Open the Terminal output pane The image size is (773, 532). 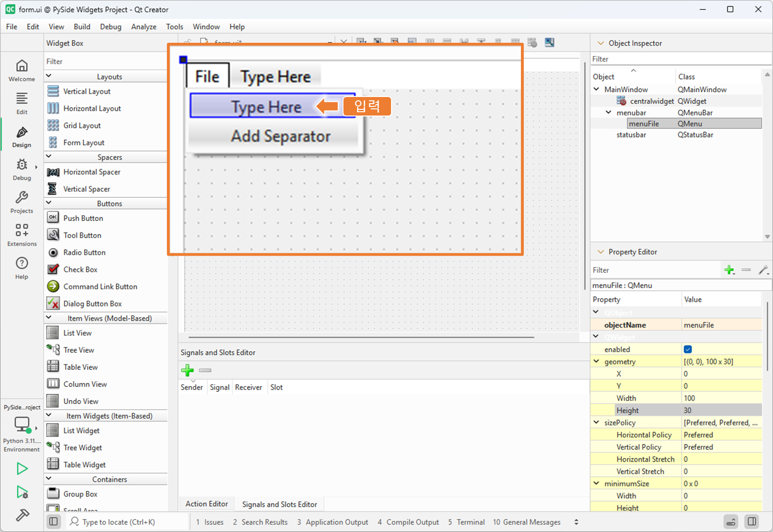coord(466,522)
